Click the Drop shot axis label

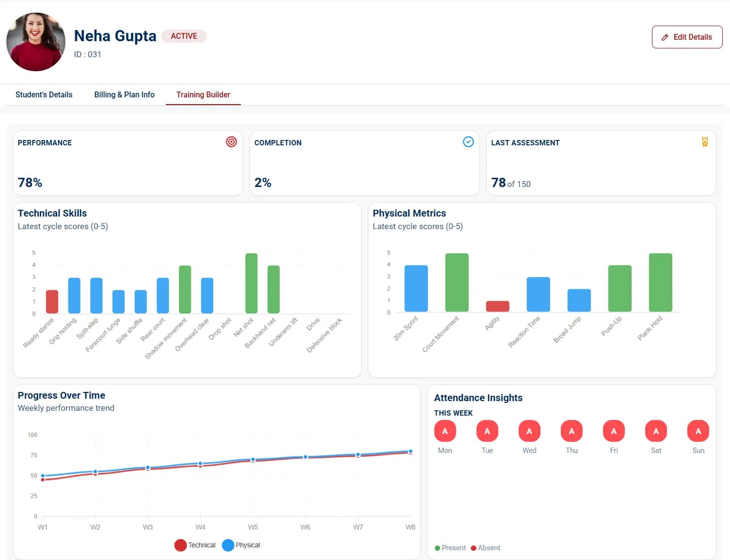coord(220,329)
